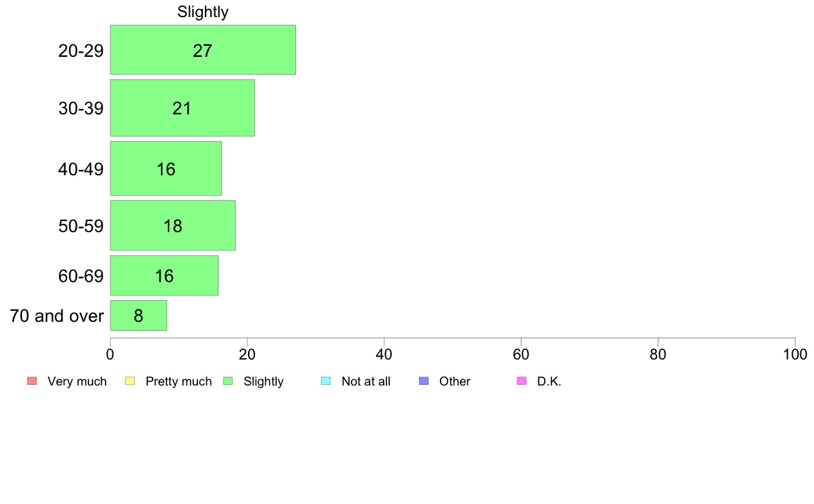The height and width of the screenshot is (504, 814).
Task: Click the 20-29 age group label
Action: tap(81, 51)
